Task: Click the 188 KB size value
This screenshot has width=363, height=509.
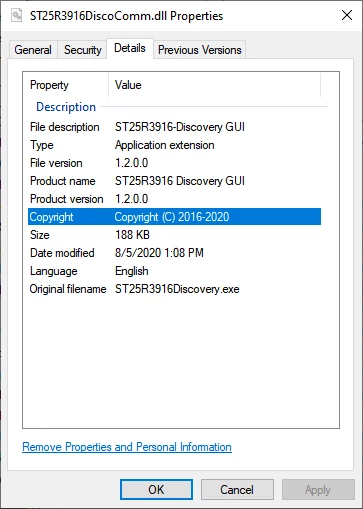Action: click(x=132, y=235)
